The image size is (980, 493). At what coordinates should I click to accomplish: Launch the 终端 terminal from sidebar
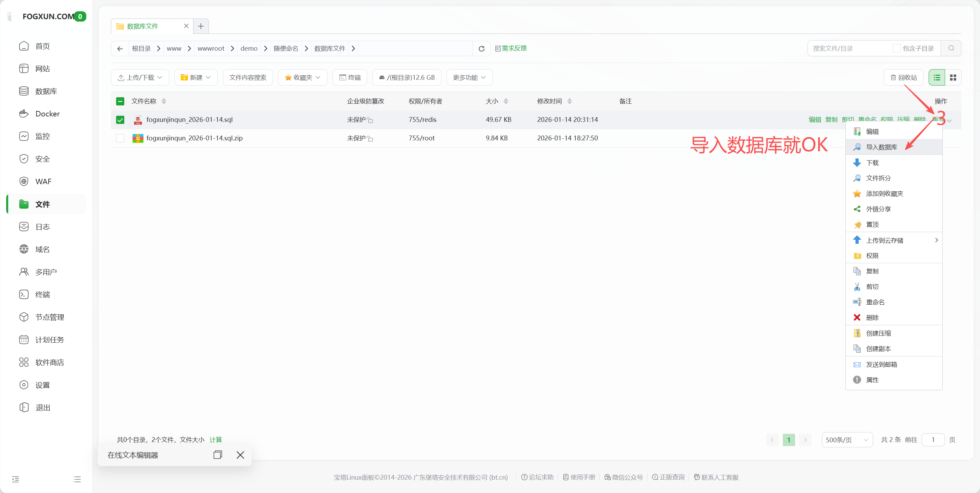point(42,294)
